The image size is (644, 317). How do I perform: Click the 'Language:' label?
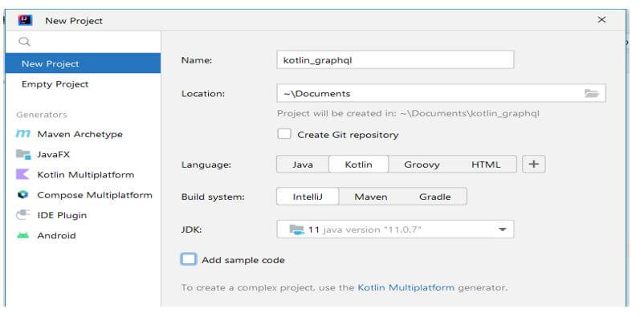click(206, 165)
